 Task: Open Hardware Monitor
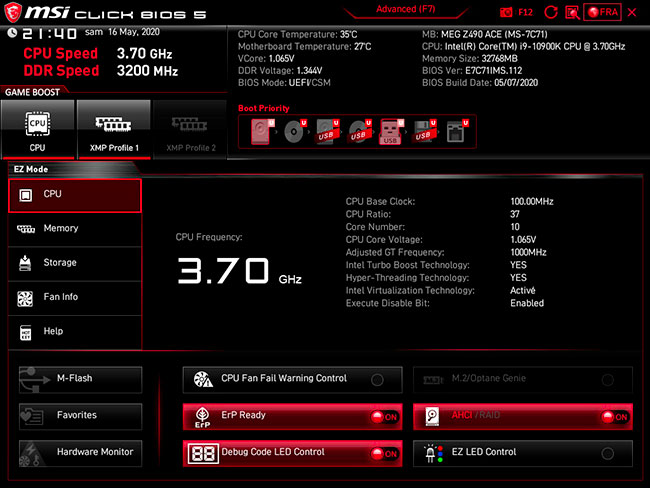[80, 452]
